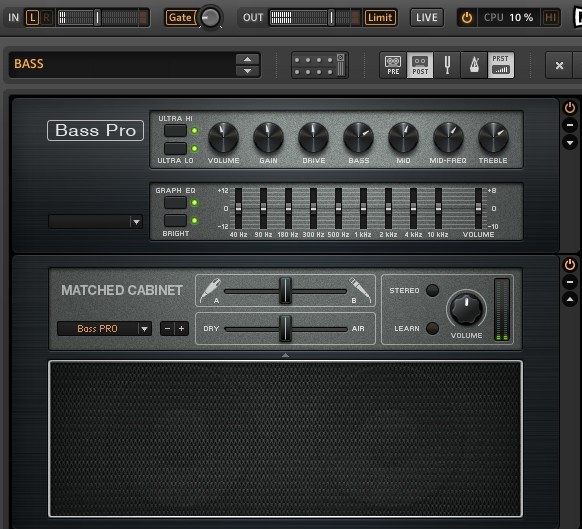The width and height of the screenshot is (582, 529).
Task: Open the tuner fork icon
Action: point(447,65)
